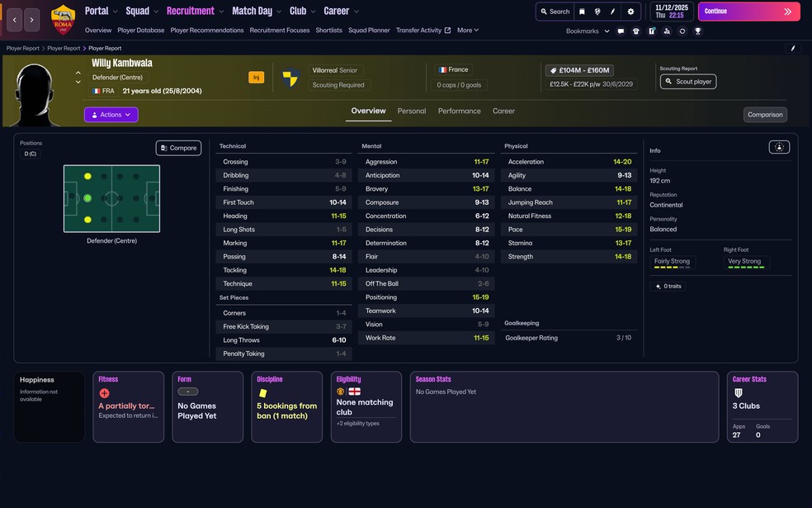Switch to the Performance tab
The image size is (812, 508).
(459, 111)
